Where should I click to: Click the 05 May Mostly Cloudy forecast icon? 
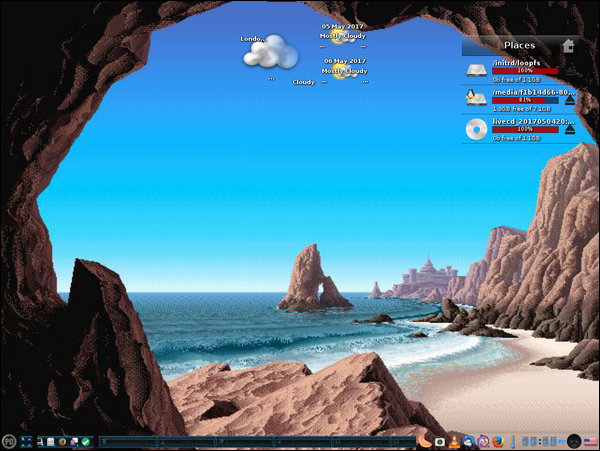[343, 36]
